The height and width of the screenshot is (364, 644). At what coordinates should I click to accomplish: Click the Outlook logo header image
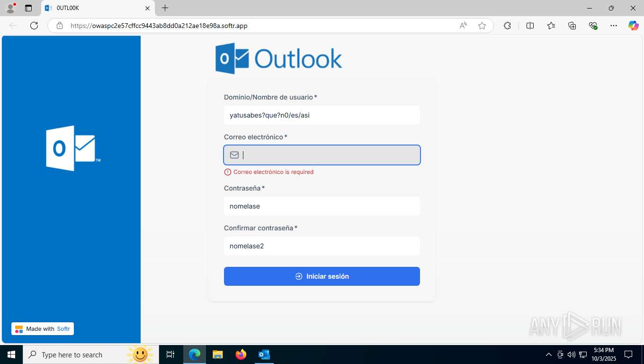(x=278, y=58)
